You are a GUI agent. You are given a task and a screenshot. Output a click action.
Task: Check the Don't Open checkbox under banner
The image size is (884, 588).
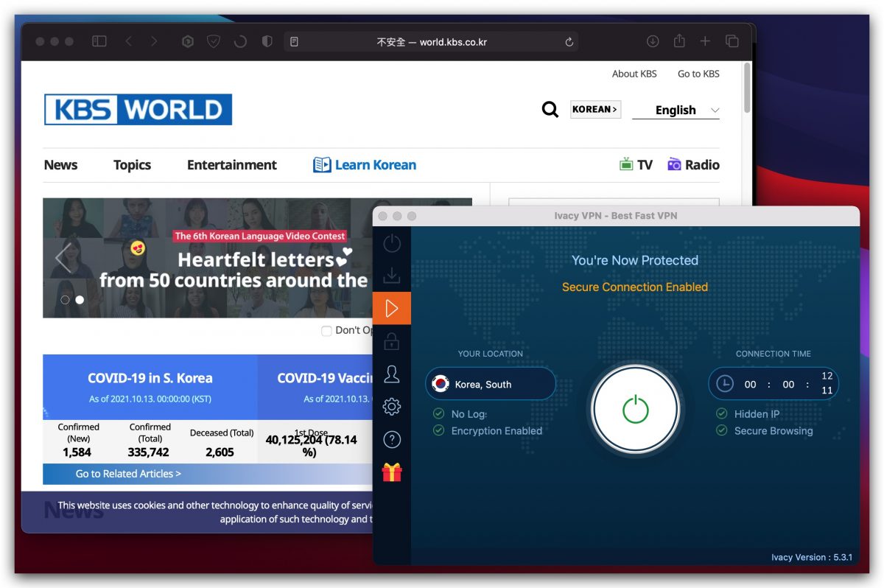[326, 331]
